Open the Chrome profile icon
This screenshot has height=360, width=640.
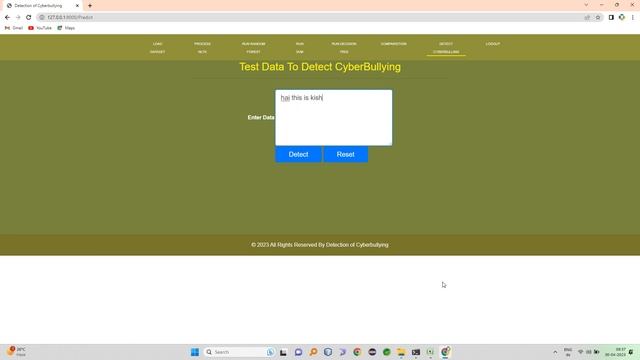coord(622,17)
